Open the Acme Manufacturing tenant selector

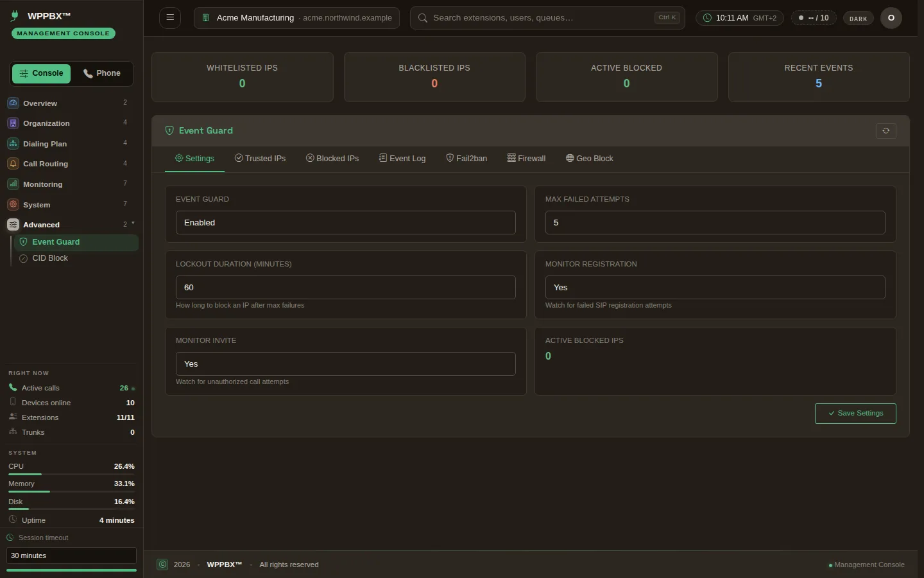click(x=296, y=18)
